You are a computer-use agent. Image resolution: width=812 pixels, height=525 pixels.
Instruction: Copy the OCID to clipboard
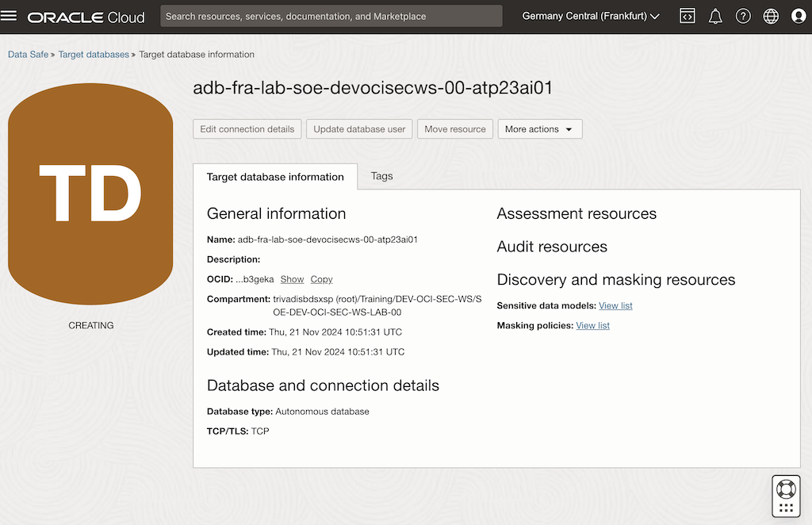(322, 279)
